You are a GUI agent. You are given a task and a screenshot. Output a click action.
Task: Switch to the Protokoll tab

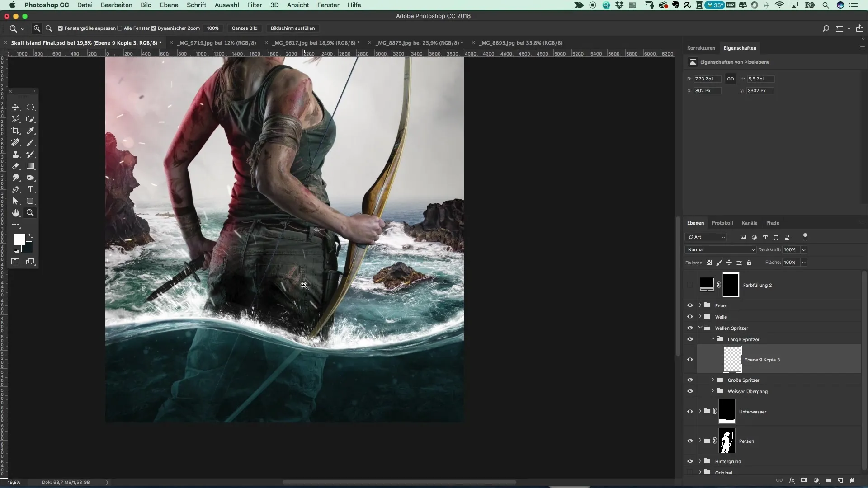(x=722, y=223)
